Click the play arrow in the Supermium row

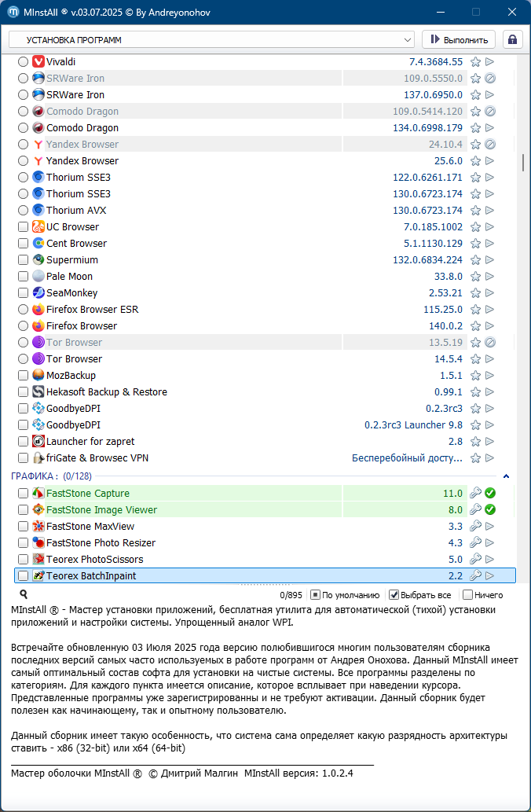coord(489,260)
